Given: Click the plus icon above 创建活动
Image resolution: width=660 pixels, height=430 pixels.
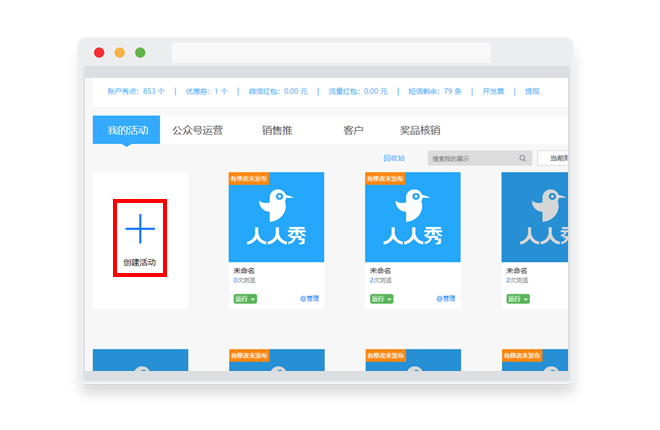Looking at the screenshot, I should pyautogui.click(x=140, y=229).
